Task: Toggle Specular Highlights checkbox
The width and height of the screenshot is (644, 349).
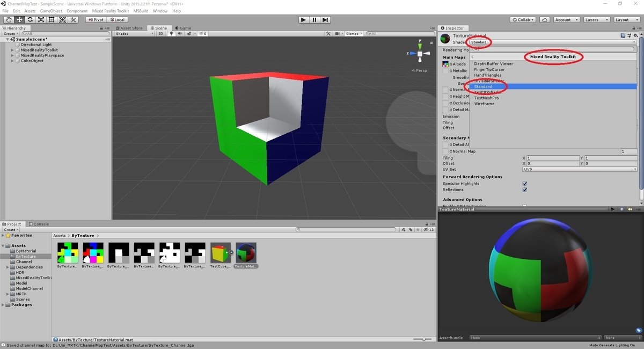Action: pyautogui.click(x=525, y=184)
